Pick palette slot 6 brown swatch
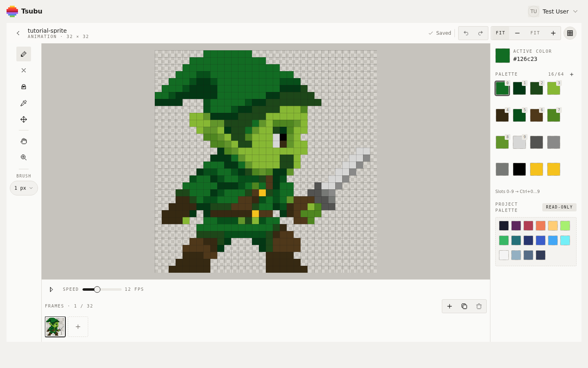 [x=537, y=115]
